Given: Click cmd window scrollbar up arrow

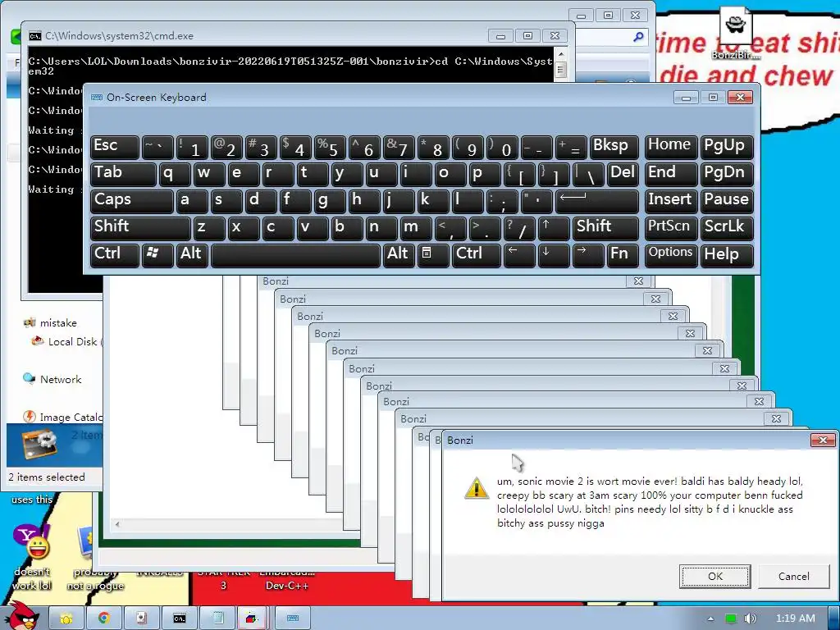Looking at the screenshot, I should pyautogui.click(x=560, y=54).
